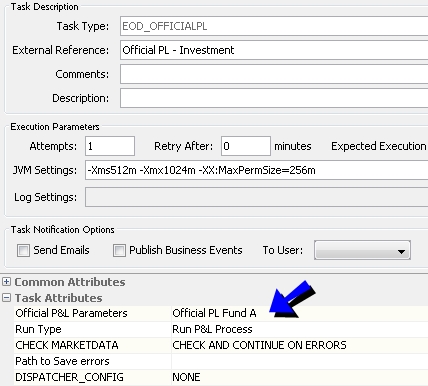Tick the Send Emails checkbox
Screen dimensions: 428x386
point(23,250)
